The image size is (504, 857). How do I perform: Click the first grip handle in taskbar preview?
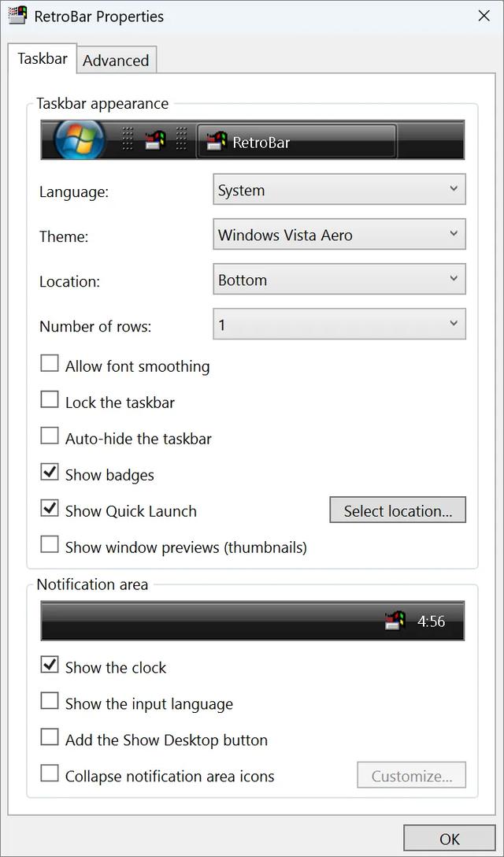point(128,139)
